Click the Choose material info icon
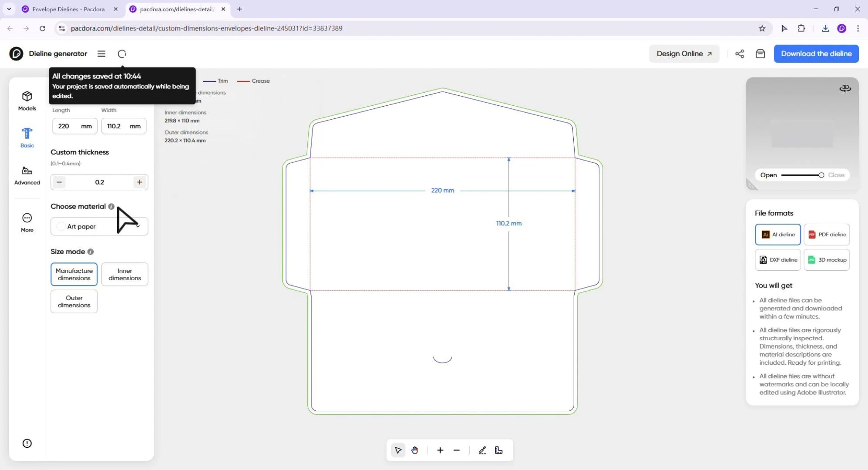This screenshot has height=470, width=868. tap(111, 206)
